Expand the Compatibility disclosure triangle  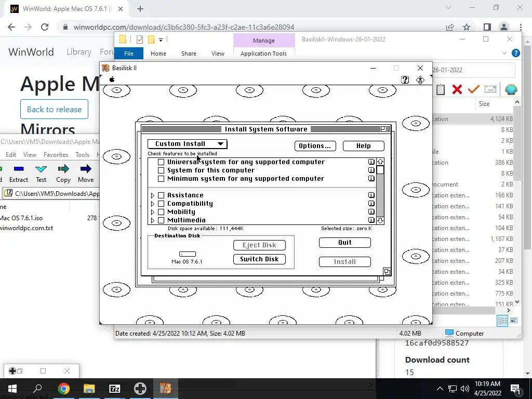point(153,204)
